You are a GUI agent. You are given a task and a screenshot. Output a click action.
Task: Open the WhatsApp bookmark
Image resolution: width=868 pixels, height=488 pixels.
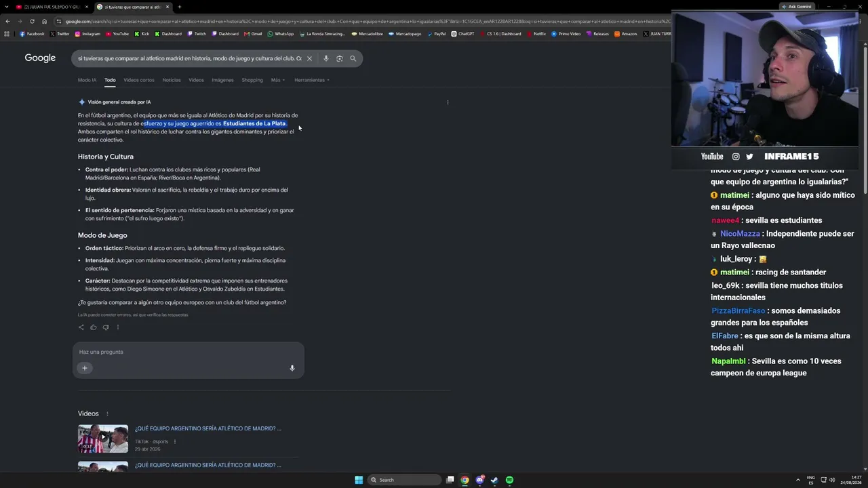click(281, 34)
